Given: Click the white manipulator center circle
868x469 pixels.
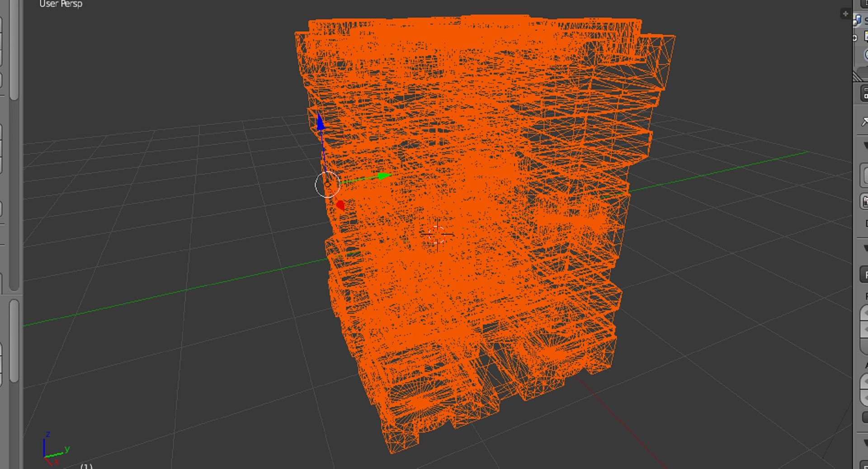Looking at the screenshot, I should click(327, 185).
